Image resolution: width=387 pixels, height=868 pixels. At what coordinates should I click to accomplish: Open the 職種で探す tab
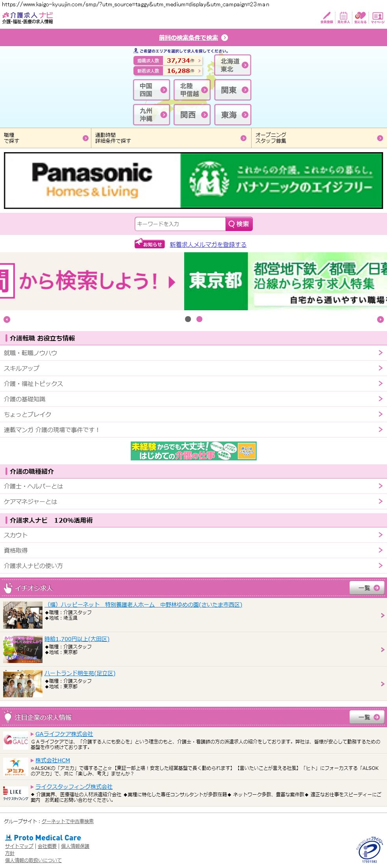point(45,138)
